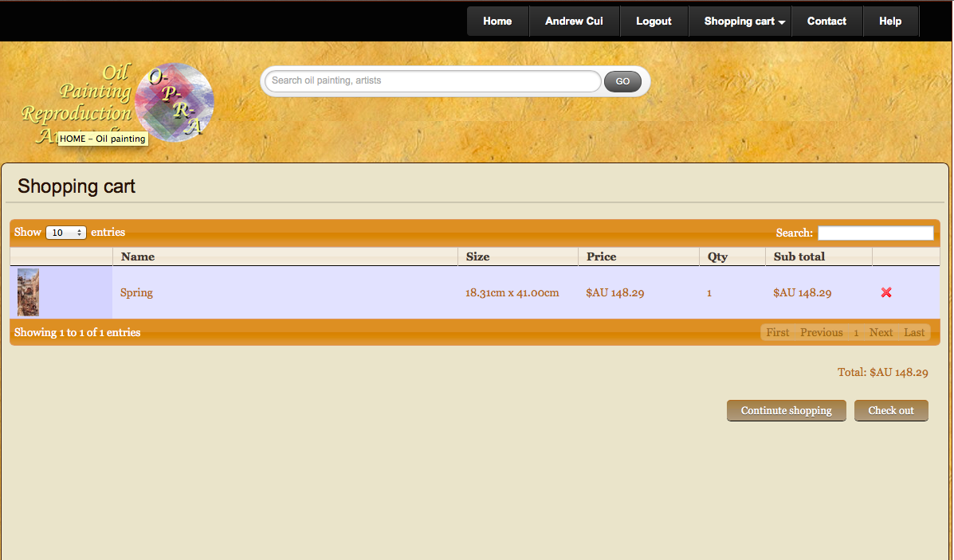
Task: Focus the oil painting search field
Action: (x=433, y=80)
